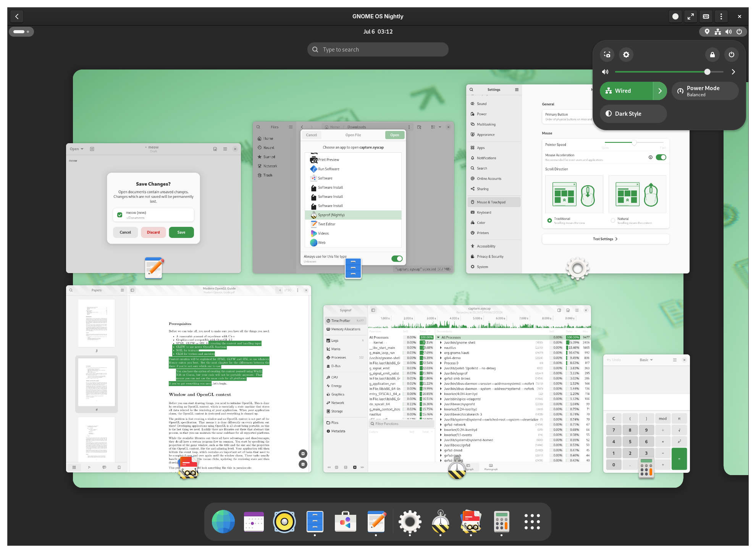Screen dimensions: 756x553
Task: Launch Calculator from the dock
Action: pyautogui.click(x=502, y=521)
